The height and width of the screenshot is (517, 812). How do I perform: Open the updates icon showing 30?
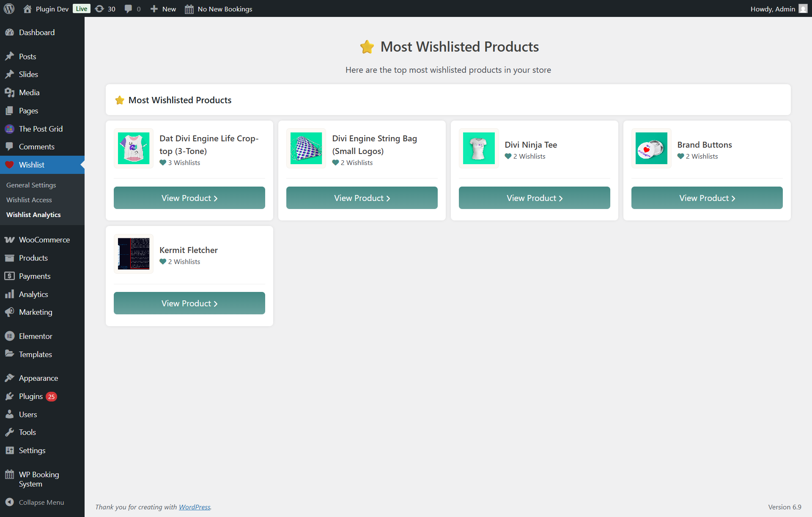(x=100, y=9)
